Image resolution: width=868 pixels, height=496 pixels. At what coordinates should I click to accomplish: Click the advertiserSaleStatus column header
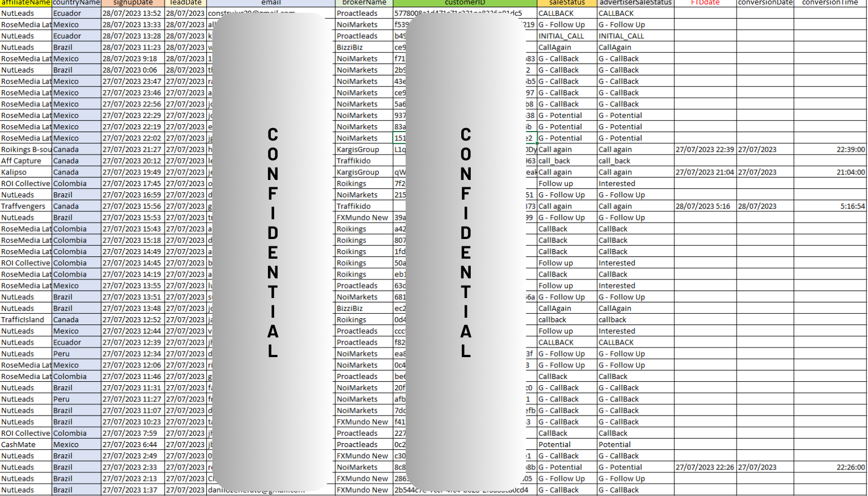pyautogui.click(x=635, y=3)
